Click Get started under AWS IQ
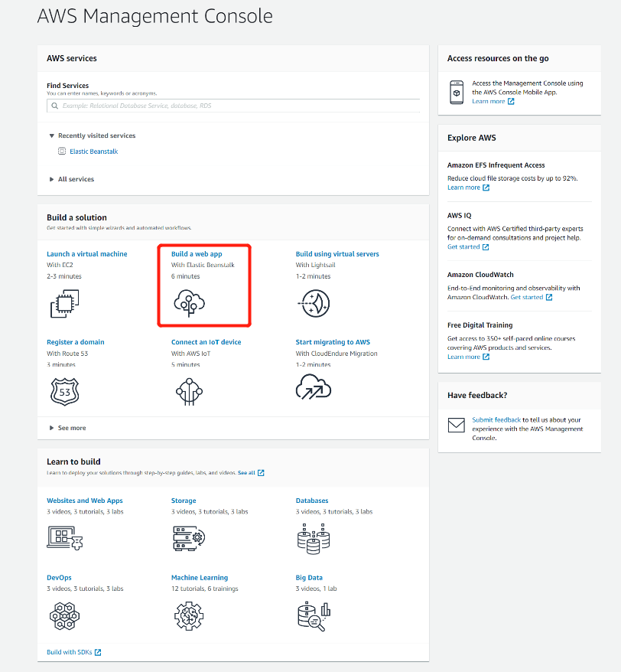Viewport: 621px width, 672px height. (x=468, y=247)
